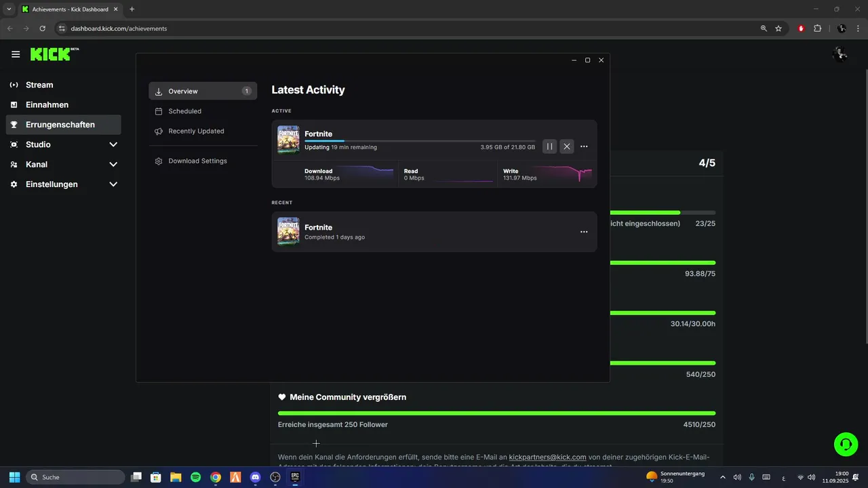868x488 pixels.
Task: Click the Fortnite update progress bar
Action: [x=420, y=140]
